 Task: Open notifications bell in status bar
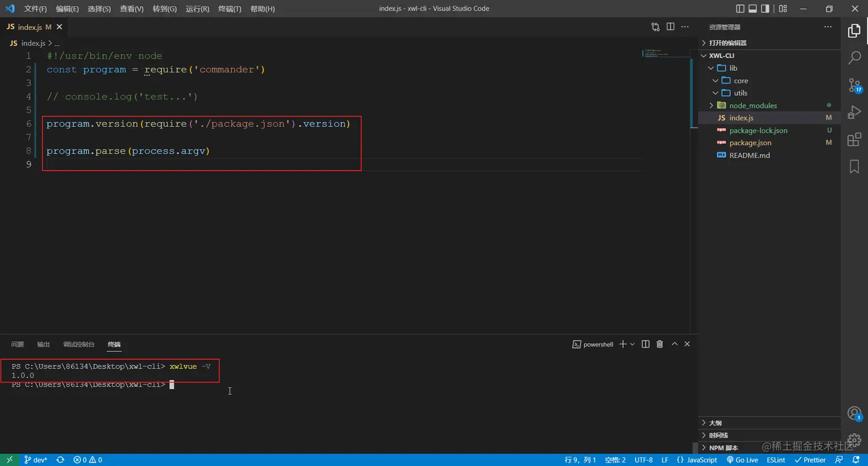(855, 460)
